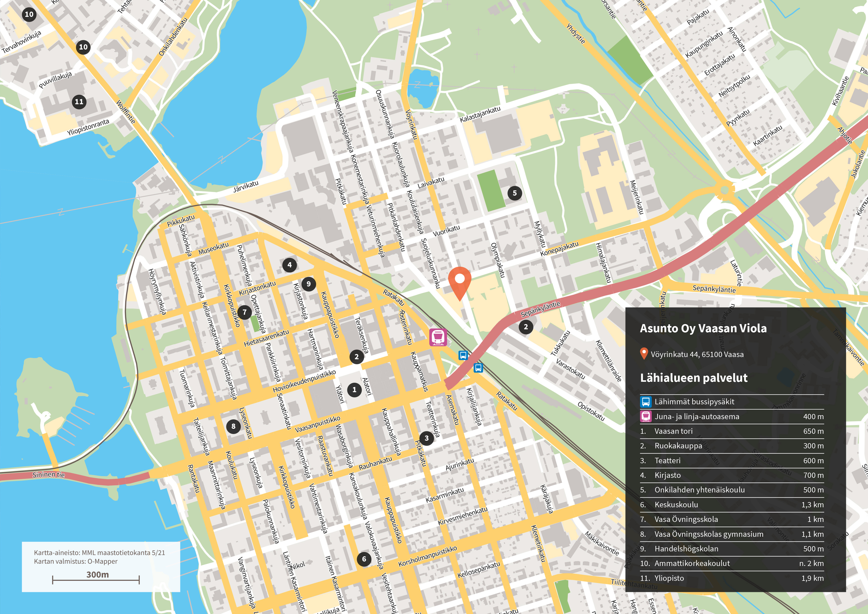Click map marker number 9

[x=309, y=284]
